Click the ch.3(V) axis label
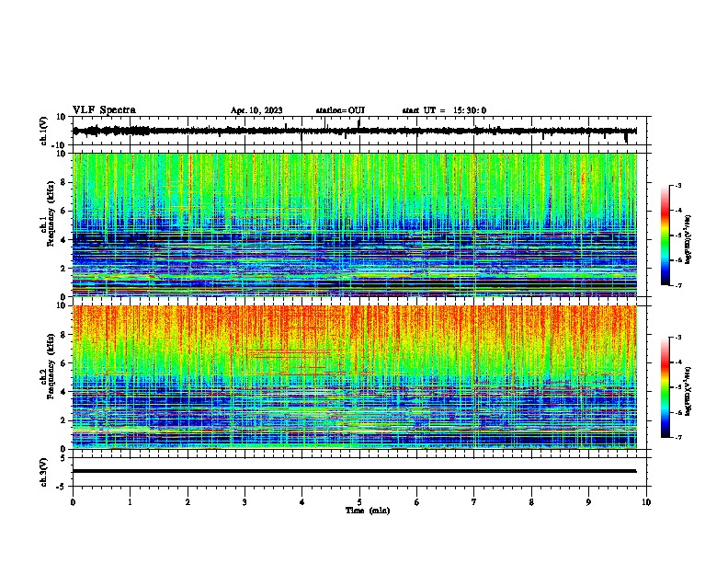 [x=44, y=472]
